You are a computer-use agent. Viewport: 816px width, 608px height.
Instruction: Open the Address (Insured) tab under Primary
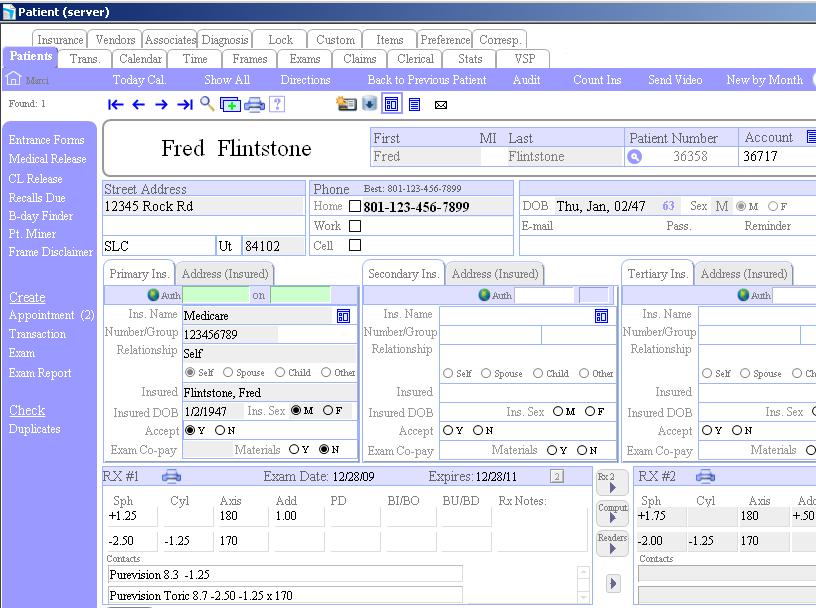[224, 274]
